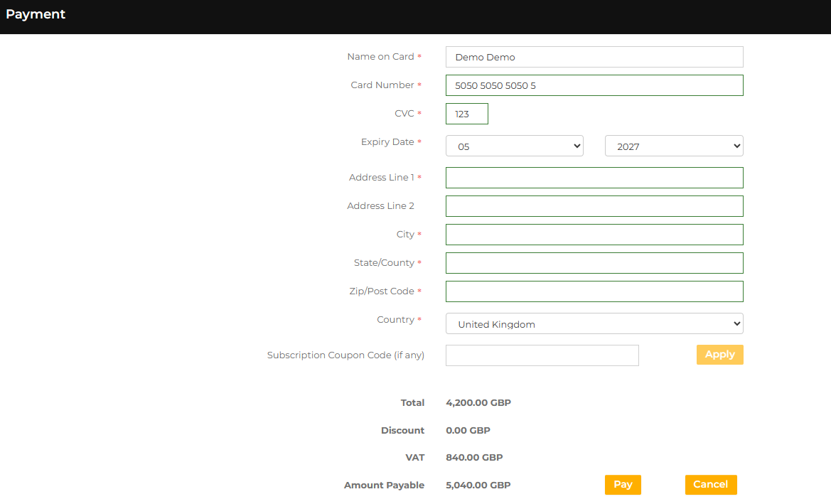Viewport: 831px width, 504px height.
Task: Focus the Card Number input
Action: coord(594,85)
